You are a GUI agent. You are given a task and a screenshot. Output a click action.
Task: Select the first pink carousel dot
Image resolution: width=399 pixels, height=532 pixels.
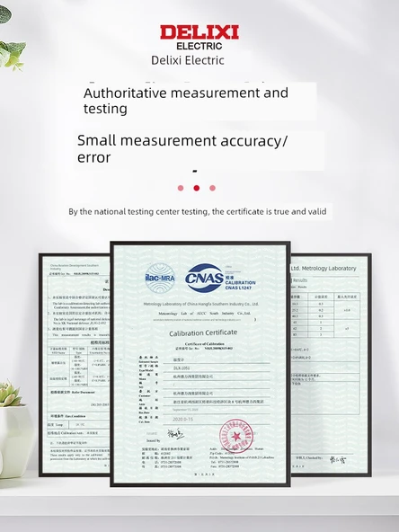181,188
